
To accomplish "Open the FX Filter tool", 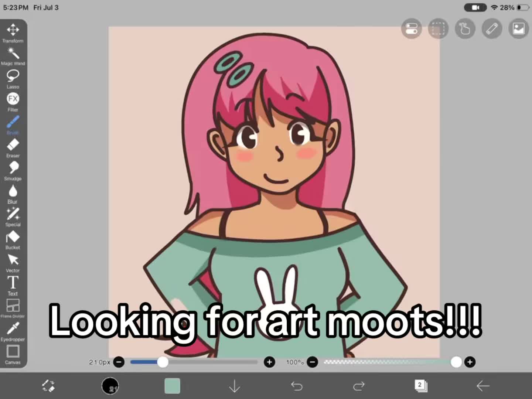I will coord(13,102).
